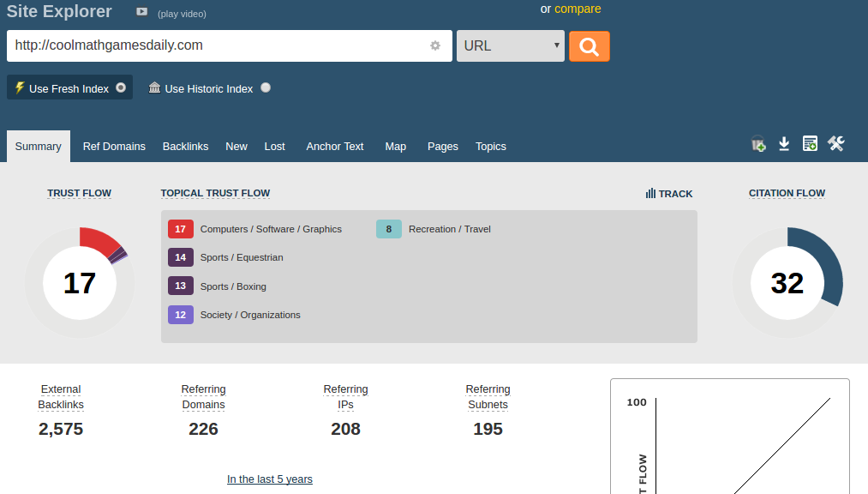868x494 pixels.
Task: Click the 226 referring domains value
Action: click(203, 429)
